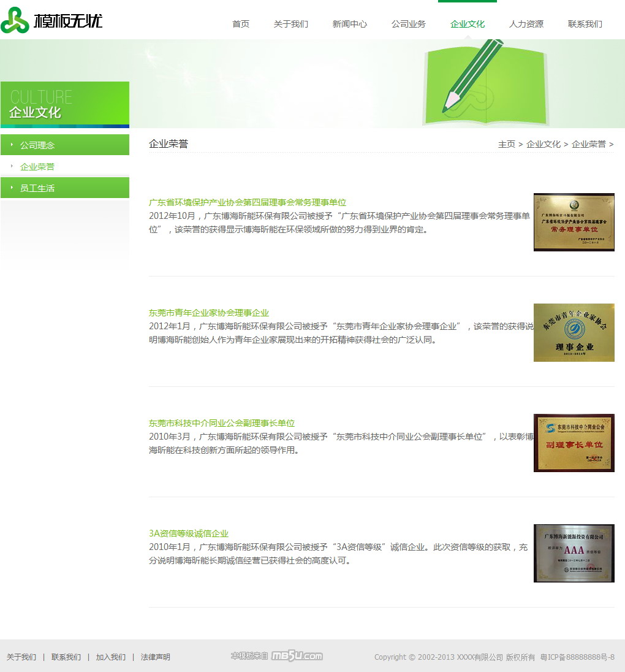
Task: Select 企业荣誉 sidebar item
Action: click(x=37, y=167)
